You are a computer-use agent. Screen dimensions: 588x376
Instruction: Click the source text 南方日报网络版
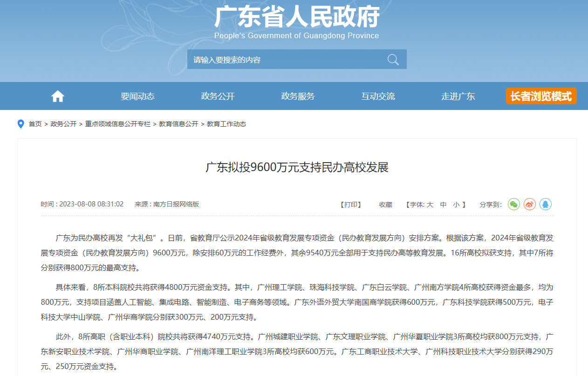tap(176, 205)
